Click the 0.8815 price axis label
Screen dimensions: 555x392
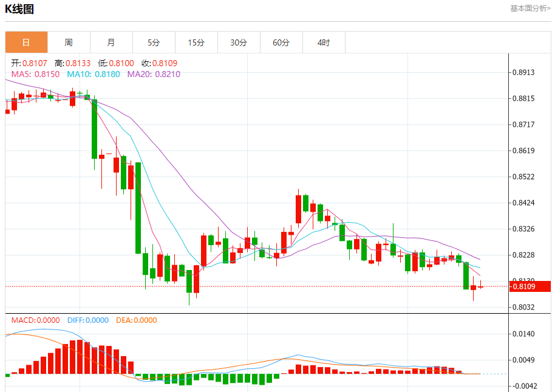tap(523, 98)
